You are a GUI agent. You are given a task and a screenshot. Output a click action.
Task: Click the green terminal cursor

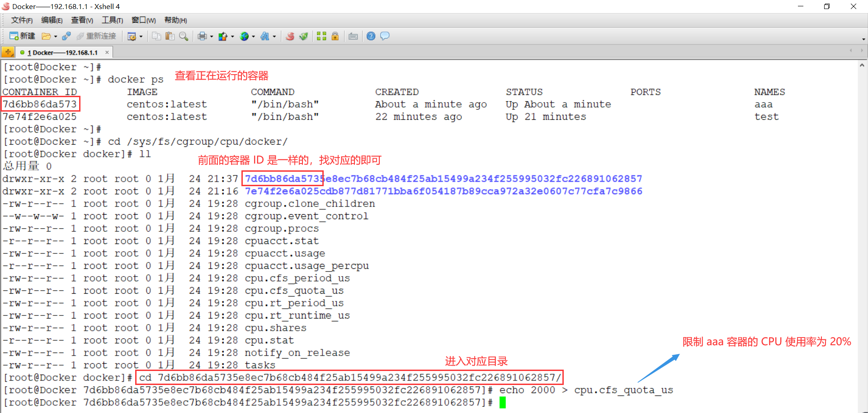click(503, 403)
